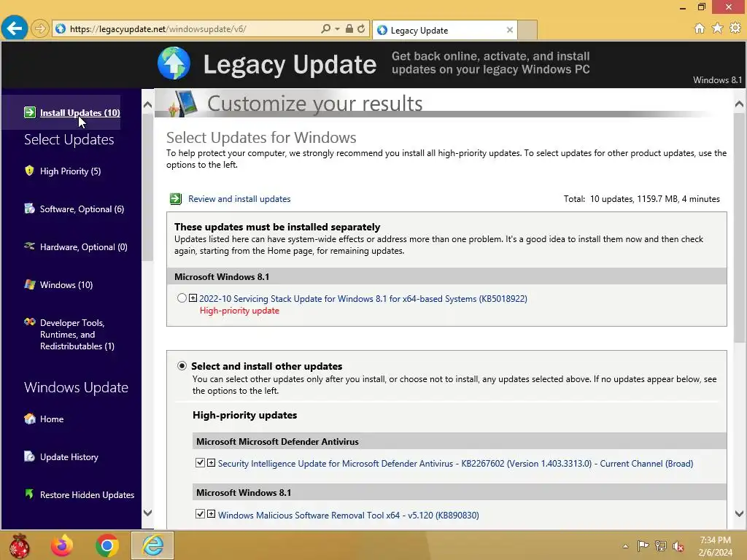Open the browser Home icon

point(699,28)
